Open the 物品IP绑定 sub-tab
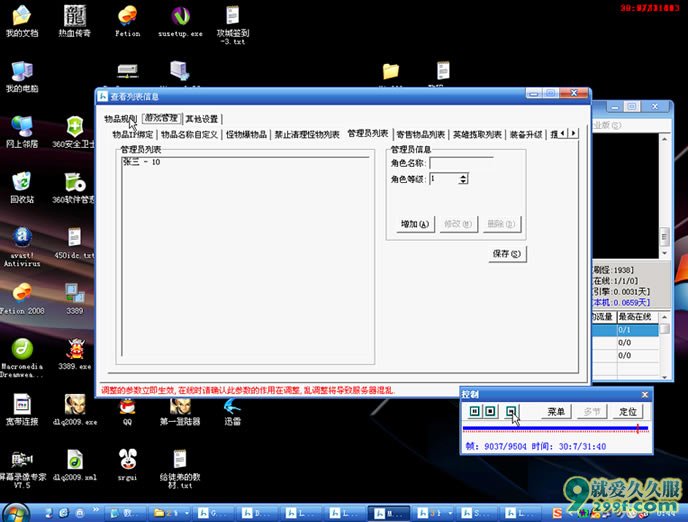This screenshot has height=522, width=688. click(133, 135)
